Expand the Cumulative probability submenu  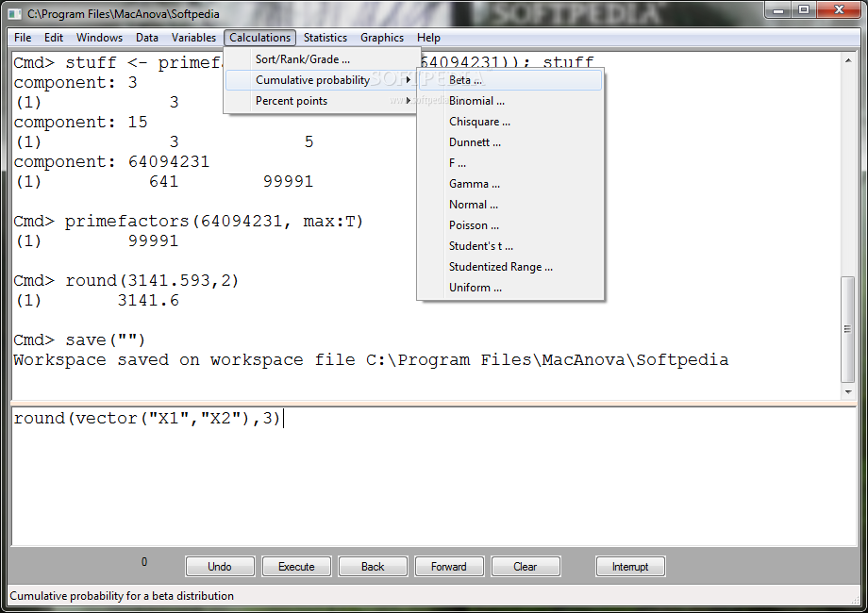click(321, 80)
